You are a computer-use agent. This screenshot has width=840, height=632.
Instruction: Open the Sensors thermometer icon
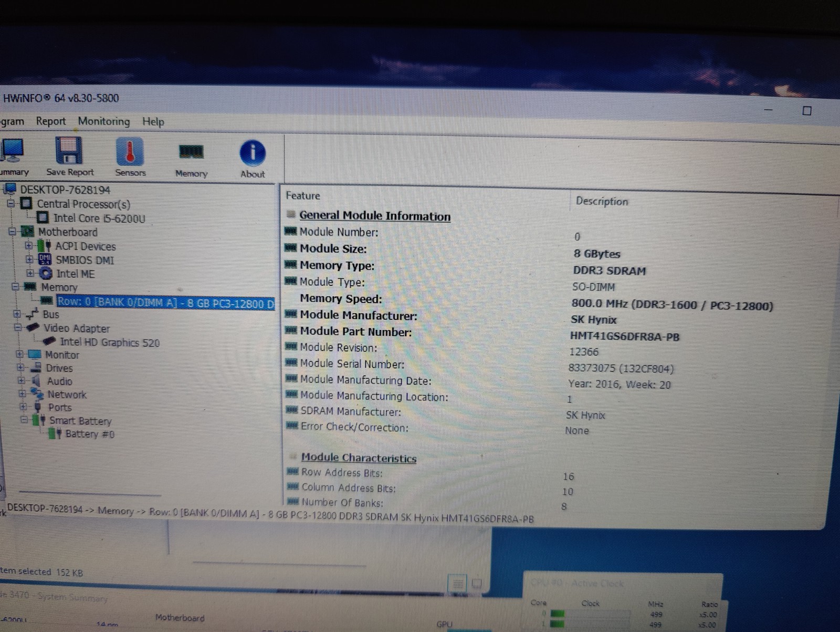(x=130, y=152)
